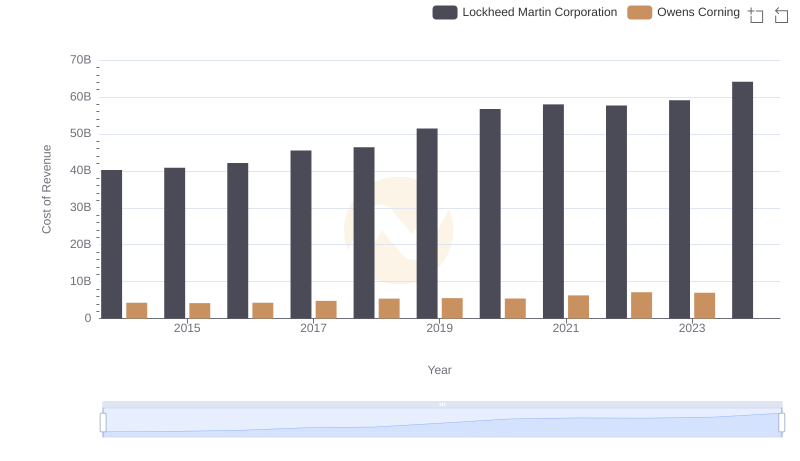Click the middle of the zoom slider range

point(442,424)
